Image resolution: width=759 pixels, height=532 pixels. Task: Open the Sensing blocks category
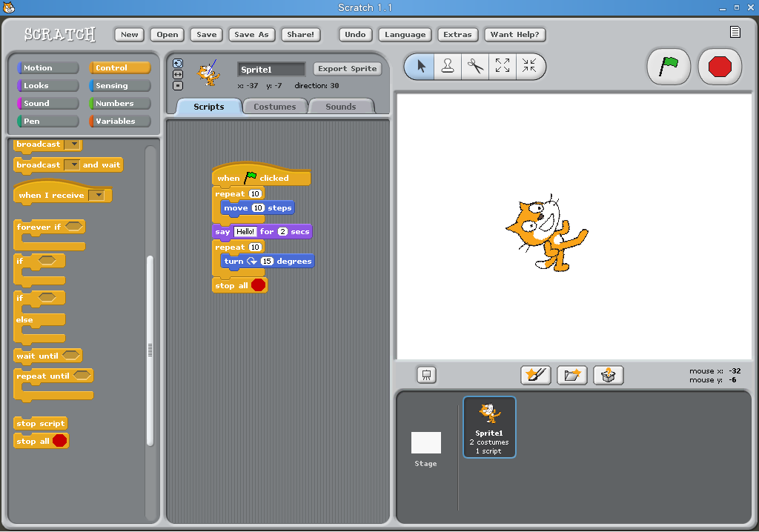119,86
